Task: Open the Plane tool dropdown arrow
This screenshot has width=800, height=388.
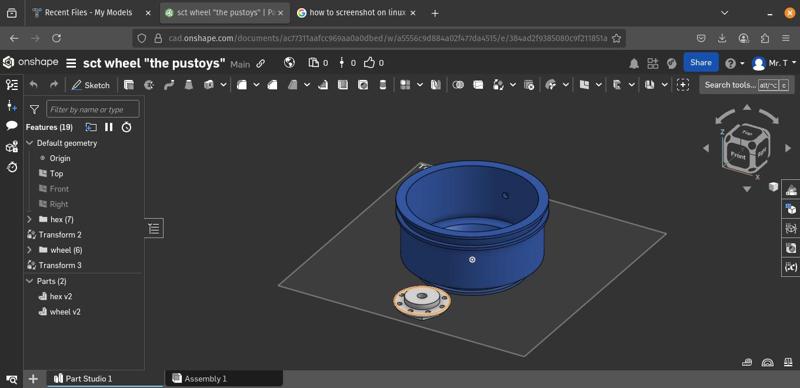Action: click(x=598, y=85)
